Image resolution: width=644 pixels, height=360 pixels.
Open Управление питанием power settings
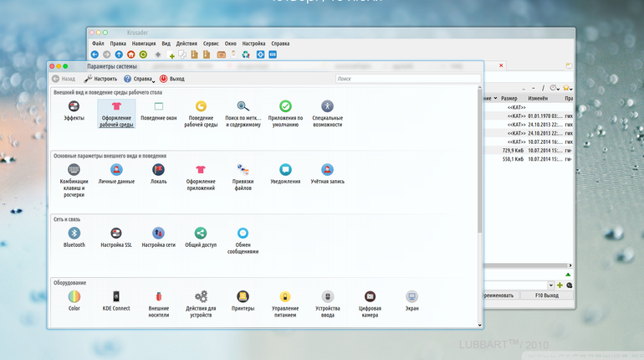285,304
